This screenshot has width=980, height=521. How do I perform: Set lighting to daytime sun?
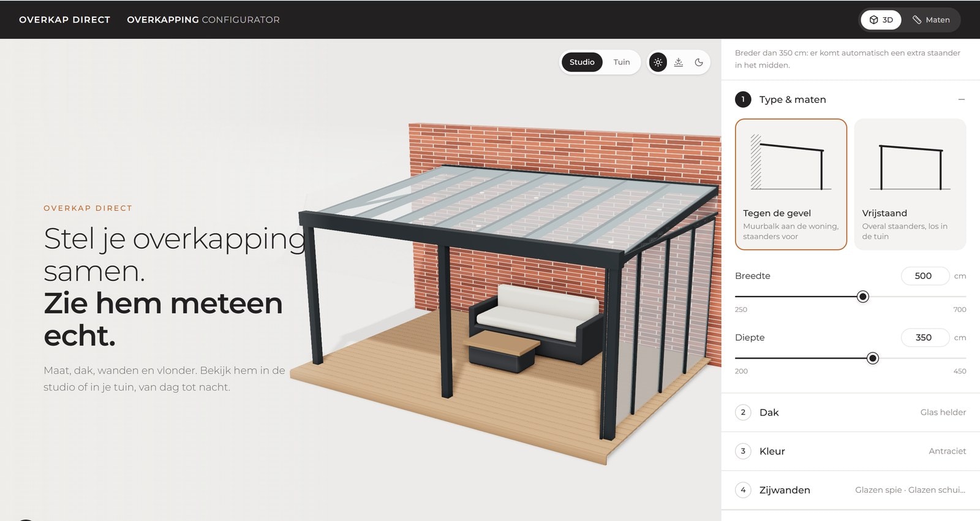click(x=658, y=62)
